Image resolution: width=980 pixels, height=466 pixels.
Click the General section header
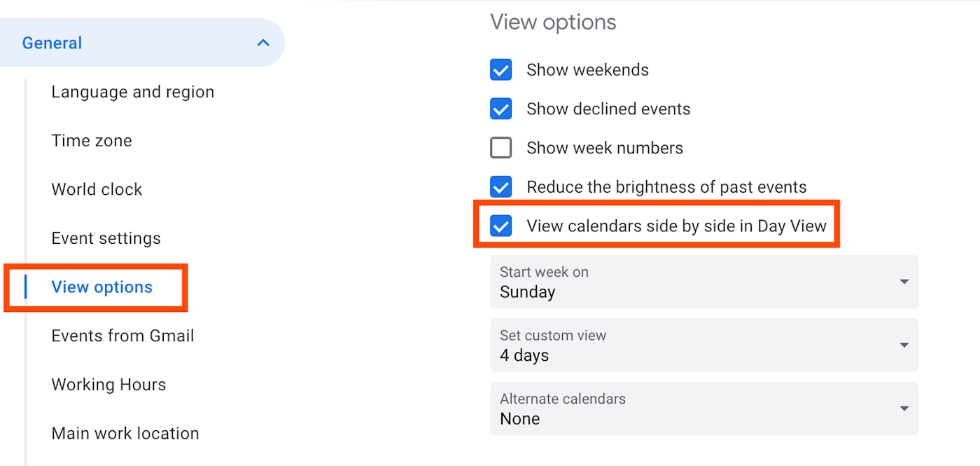52,43
